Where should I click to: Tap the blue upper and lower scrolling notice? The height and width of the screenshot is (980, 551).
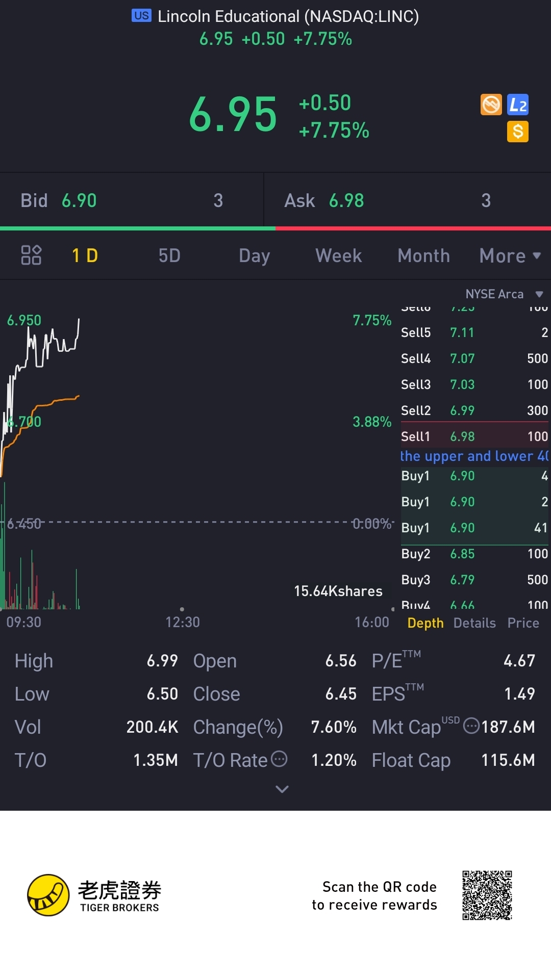(x=474, y=456)
